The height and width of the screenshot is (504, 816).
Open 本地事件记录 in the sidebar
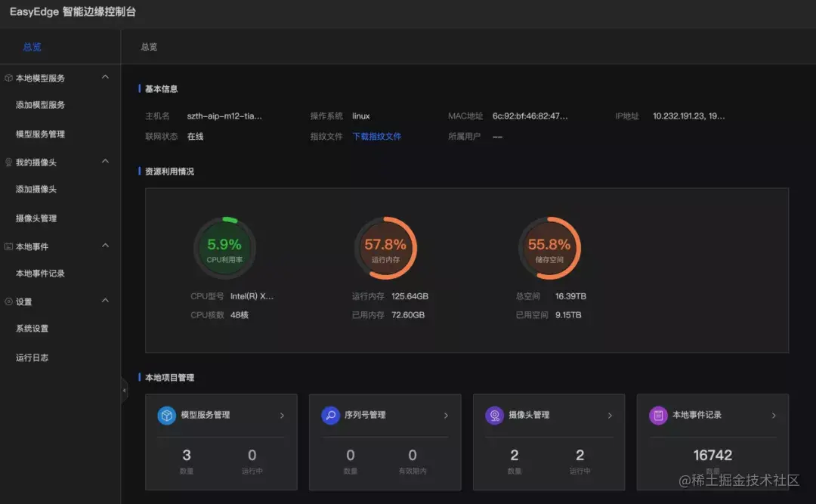[x=40, y=274]
